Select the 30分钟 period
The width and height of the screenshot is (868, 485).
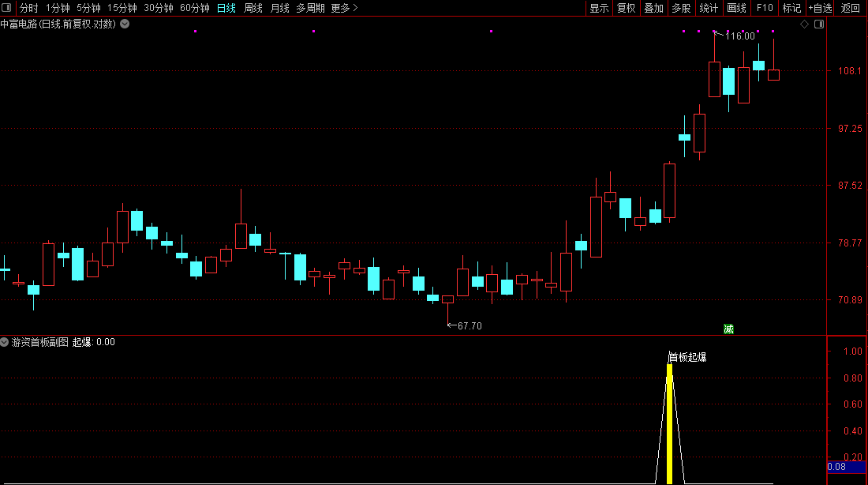pyautogui.click(x=159, y=9)
